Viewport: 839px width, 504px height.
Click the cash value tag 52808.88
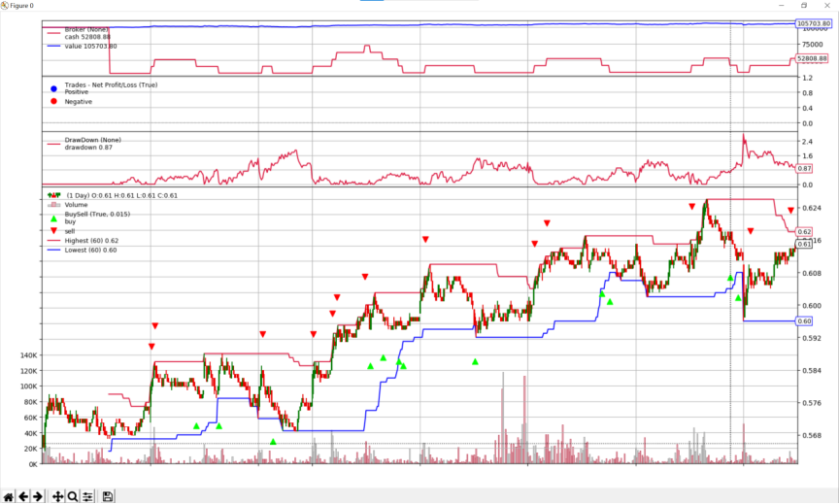(812, 58)
